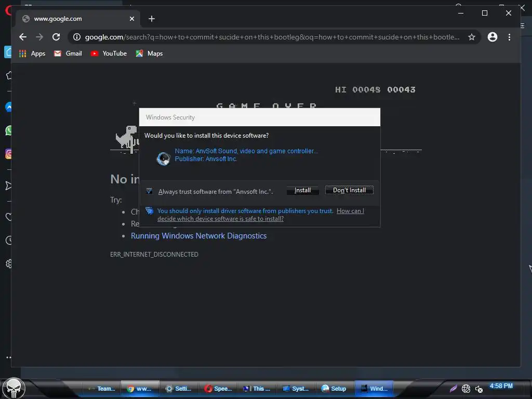Switch to Setup taskbar item
532x399 pixels.
click(x=334, y=389)
